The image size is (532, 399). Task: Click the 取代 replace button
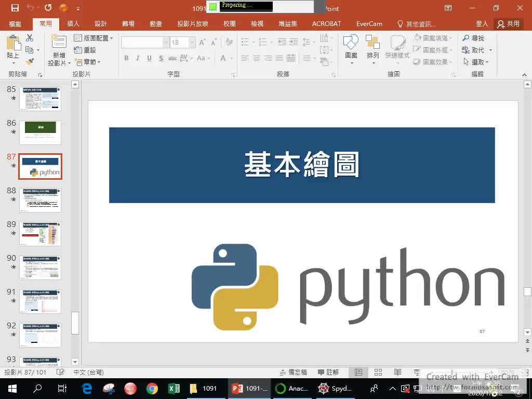473,50
